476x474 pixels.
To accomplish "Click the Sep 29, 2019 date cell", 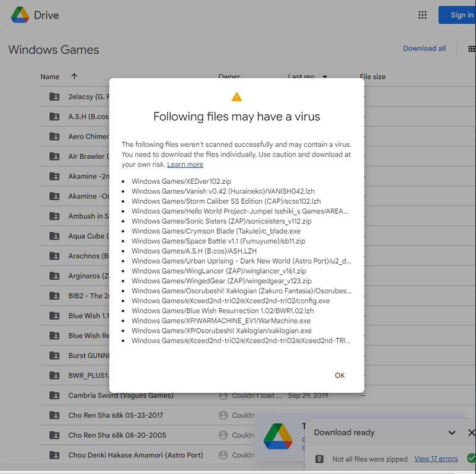I will click(x=308, y=395).
